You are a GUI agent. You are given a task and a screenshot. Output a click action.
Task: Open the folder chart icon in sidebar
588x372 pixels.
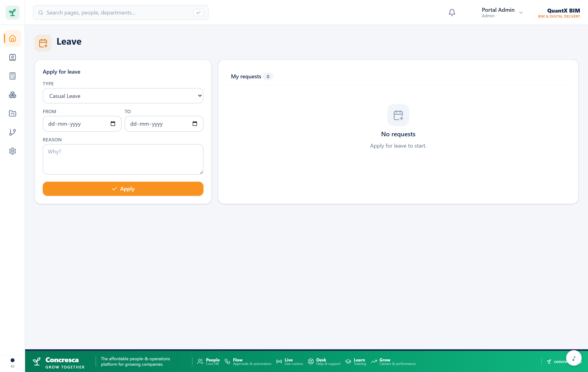pos(13,113)
